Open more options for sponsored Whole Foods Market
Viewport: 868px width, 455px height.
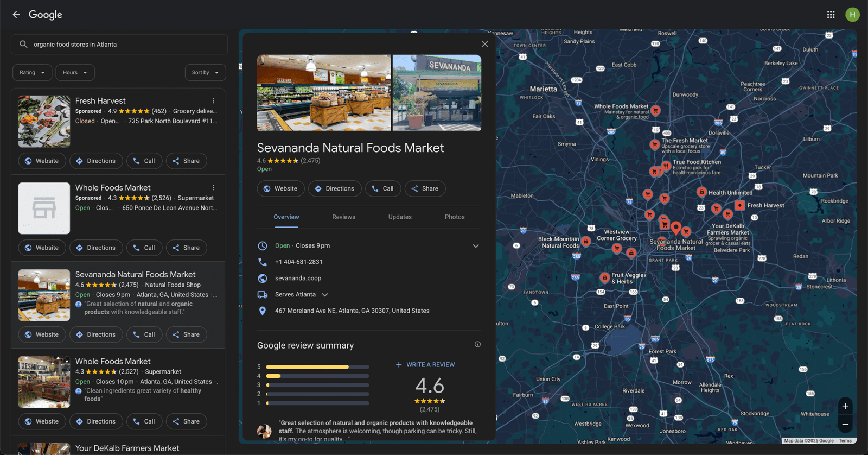[x=214, y=188]
